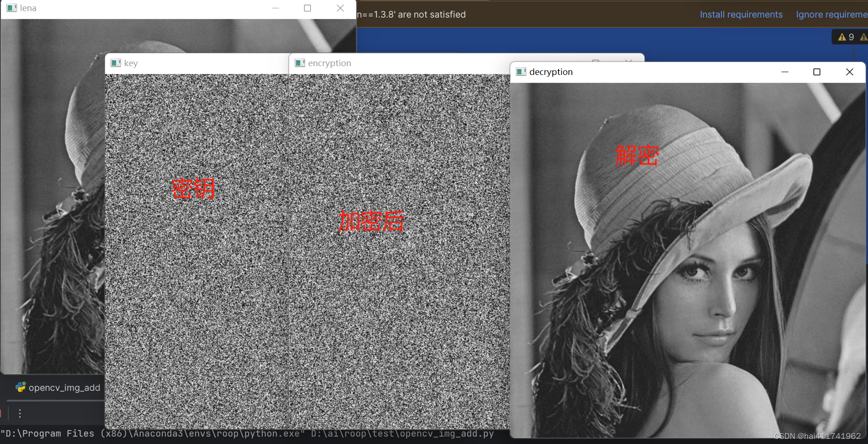Viewport: 868px width, 444px height.
Task: Click the 'are not satisfied' notification text
Action: point(432,14)
